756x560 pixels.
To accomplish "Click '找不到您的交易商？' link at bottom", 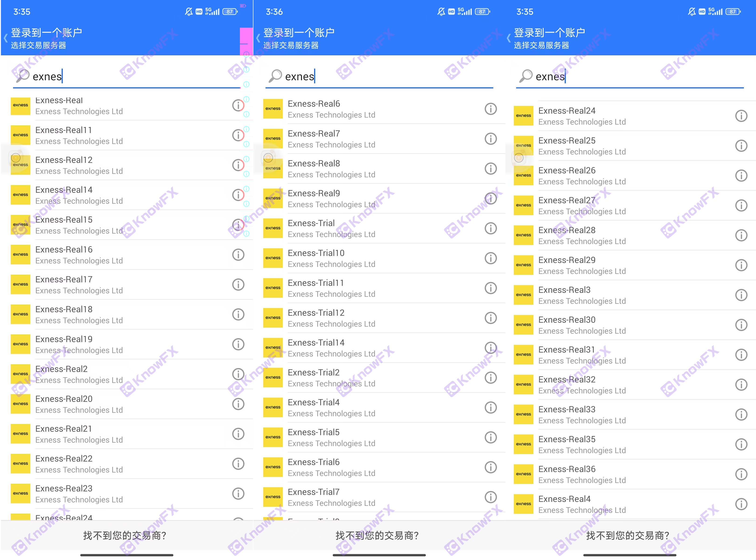I will point(126,536).
